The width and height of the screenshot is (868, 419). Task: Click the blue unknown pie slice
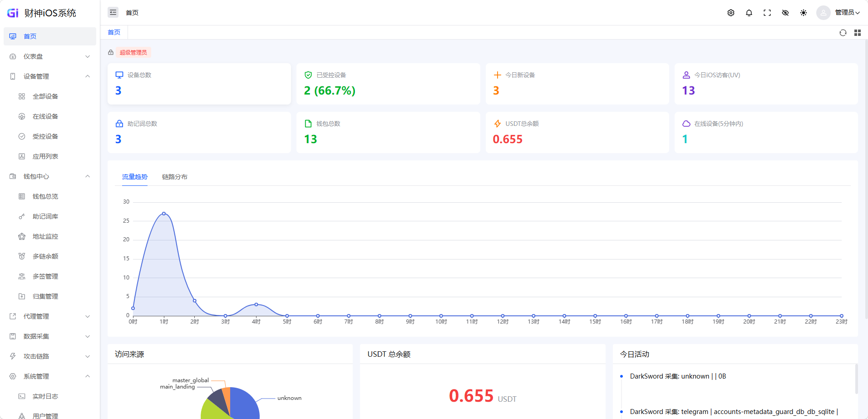point(245,404)
